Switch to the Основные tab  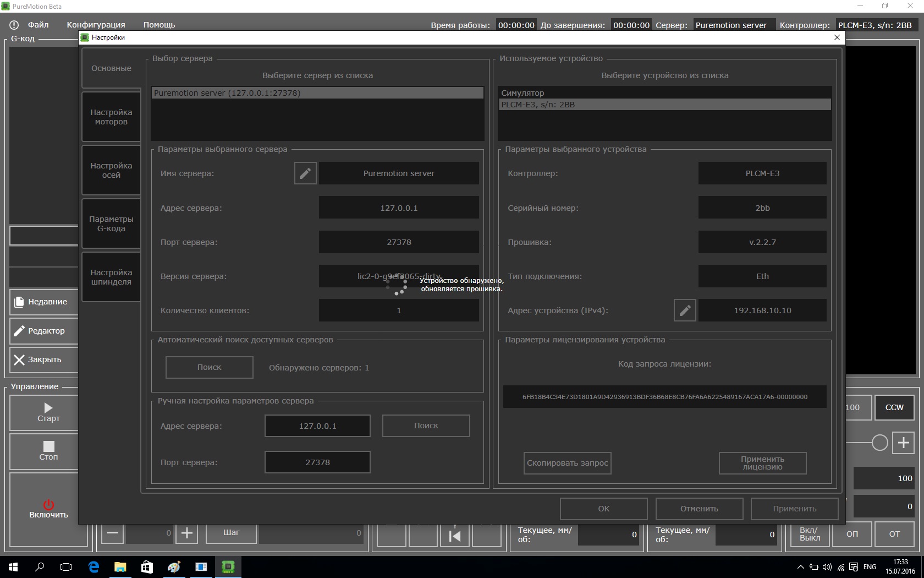(111, 68)
